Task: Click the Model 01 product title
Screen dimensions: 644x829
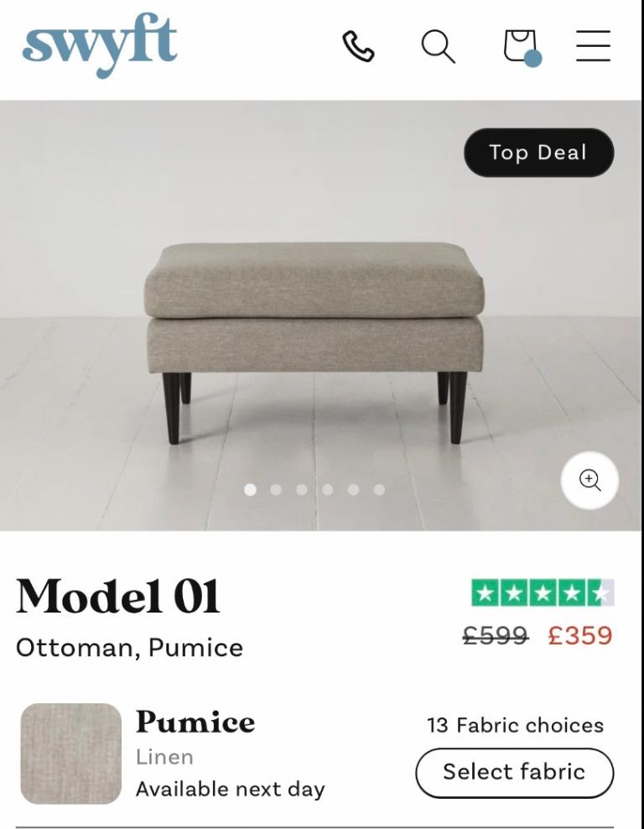Action: 118,597
